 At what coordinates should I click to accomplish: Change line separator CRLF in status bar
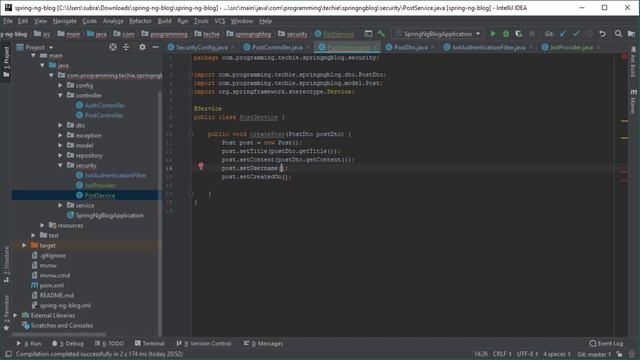tap(502, 354)
